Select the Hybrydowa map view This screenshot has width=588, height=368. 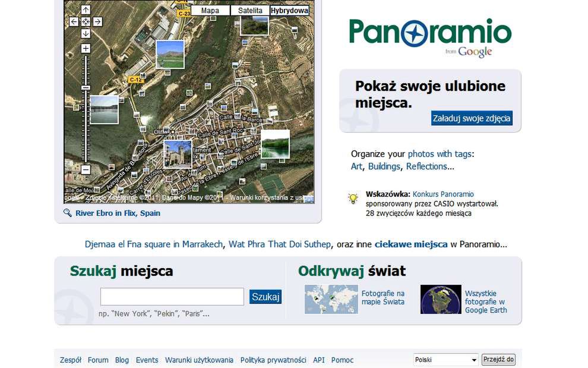289,11
